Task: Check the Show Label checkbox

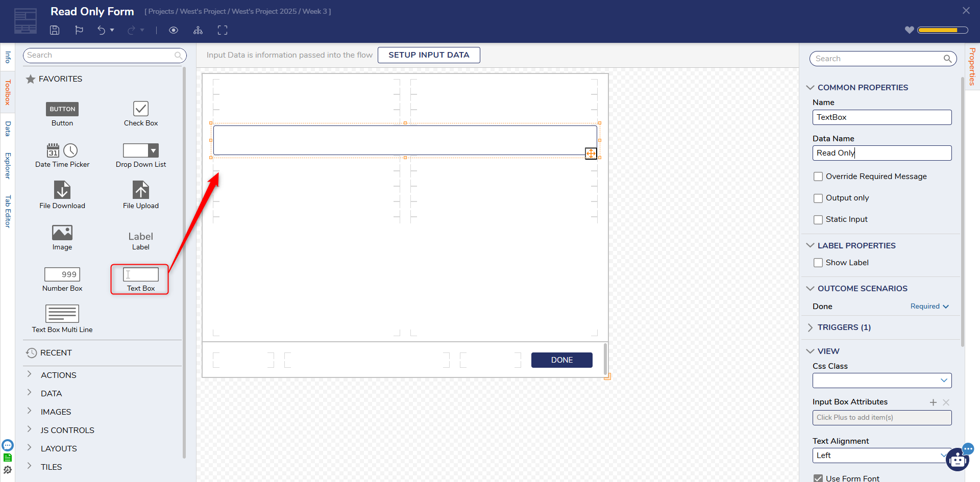Action: [818, 263]
